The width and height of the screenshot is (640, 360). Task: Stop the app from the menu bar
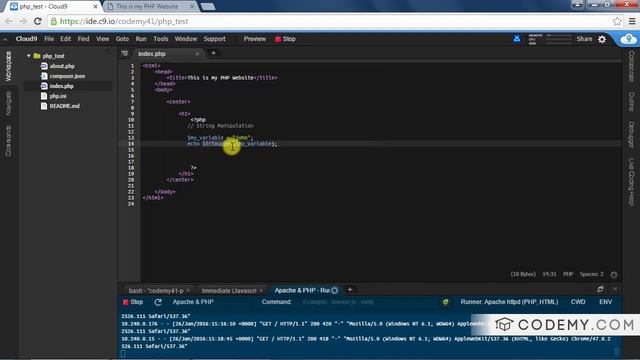[x=285, y=39]
